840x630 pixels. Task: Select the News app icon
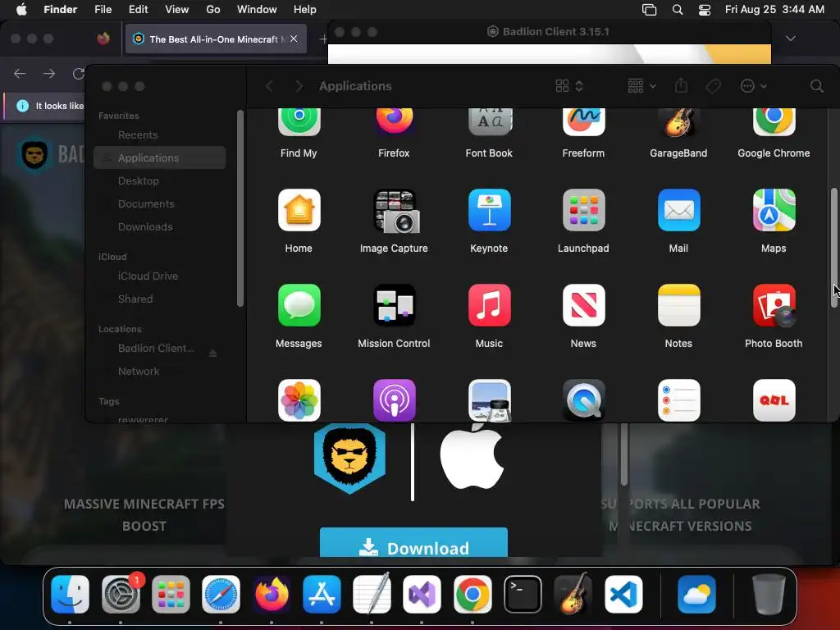point(583,305)
